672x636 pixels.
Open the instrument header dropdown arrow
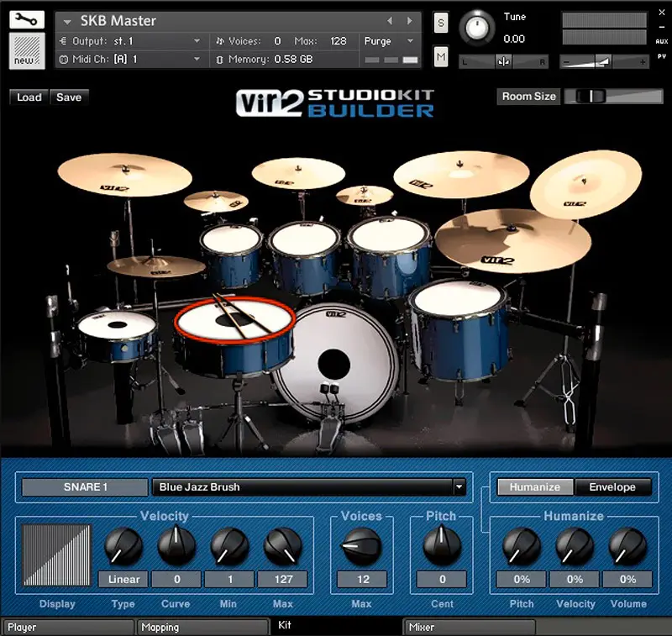(67, 22)
